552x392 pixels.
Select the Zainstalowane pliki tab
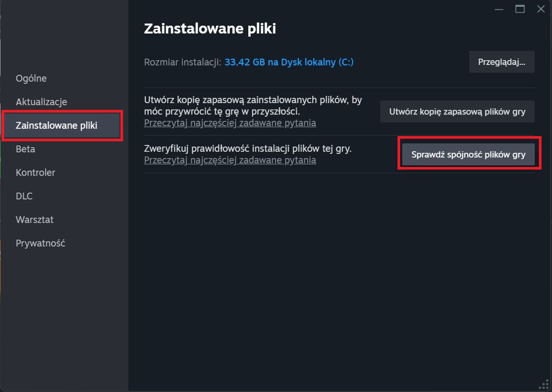tap(62, 125)
